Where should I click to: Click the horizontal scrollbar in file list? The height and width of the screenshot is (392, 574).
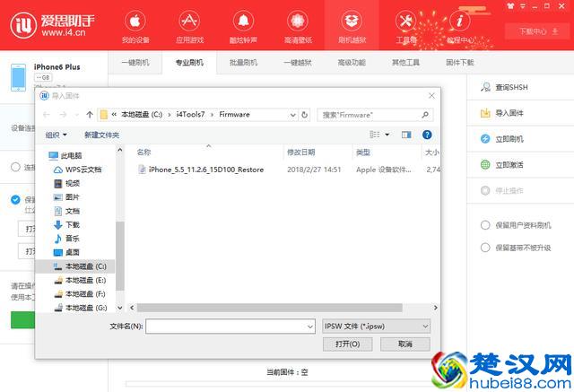click(269, 308)
